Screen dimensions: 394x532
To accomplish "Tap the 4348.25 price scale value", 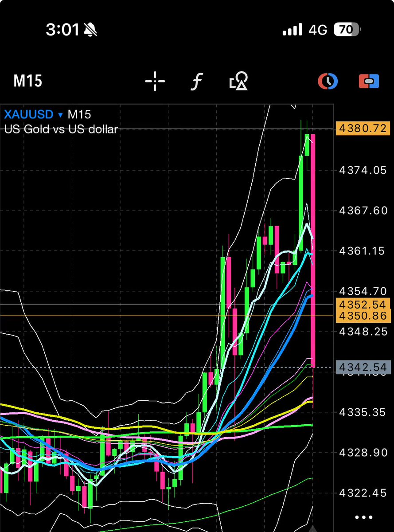I will pyautogui.click(x=363, y=332).
